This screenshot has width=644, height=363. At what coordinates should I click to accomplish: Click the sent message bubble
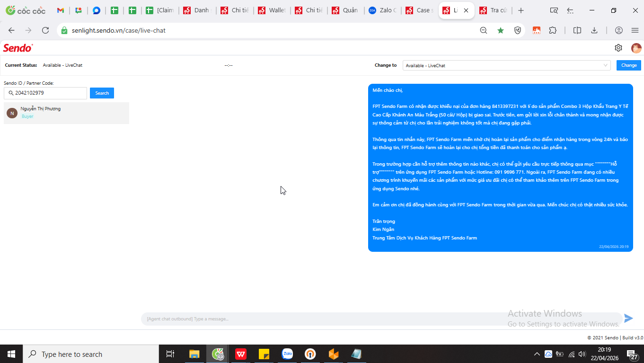[x=501, y=168]
